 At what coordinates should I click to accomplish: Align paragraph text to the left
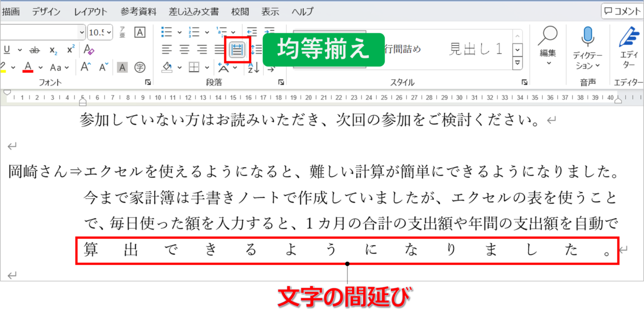click(166, 50)
